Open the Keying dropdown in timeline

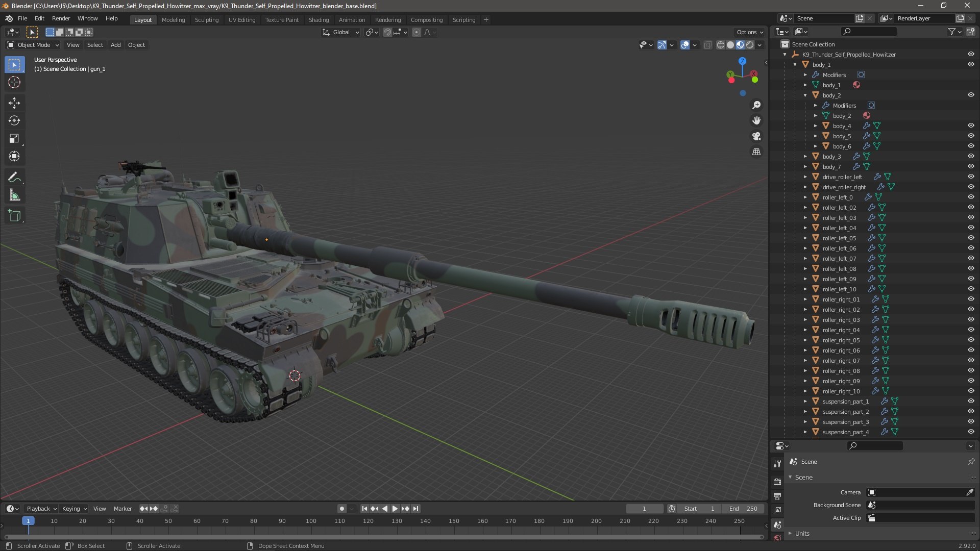[75, 509]
